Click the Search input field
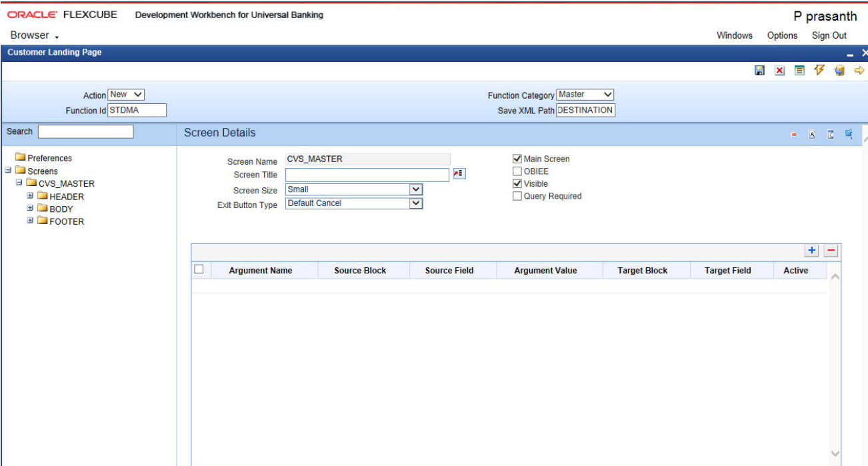 click(x=85, y=131)
